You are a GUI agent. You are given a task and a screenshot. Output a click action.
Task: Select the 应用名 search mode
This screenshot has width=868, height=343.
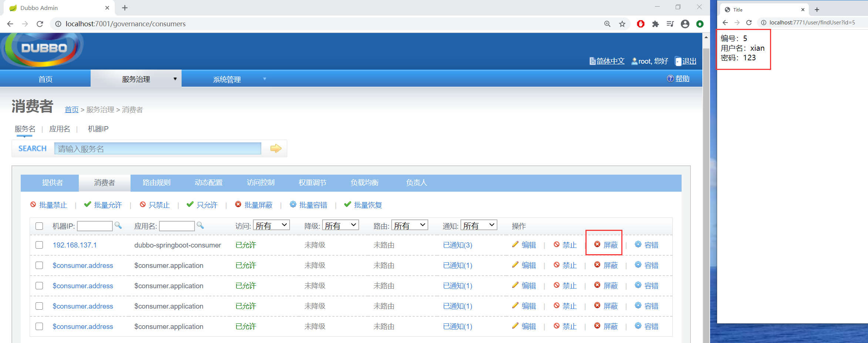60,129
